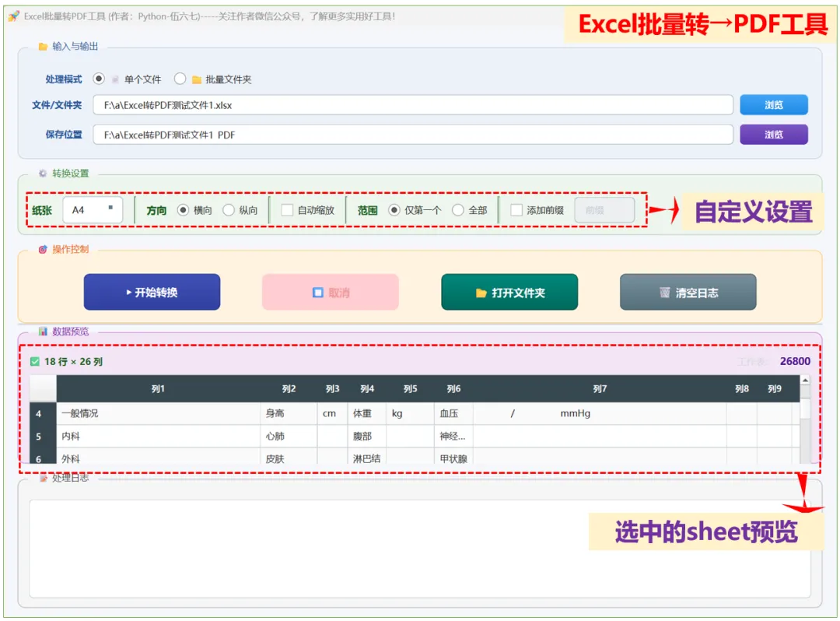Click the green check icon beside 18 行 × 26 列
Viewport: 840px width, 621px height.
tap(35, 362)
